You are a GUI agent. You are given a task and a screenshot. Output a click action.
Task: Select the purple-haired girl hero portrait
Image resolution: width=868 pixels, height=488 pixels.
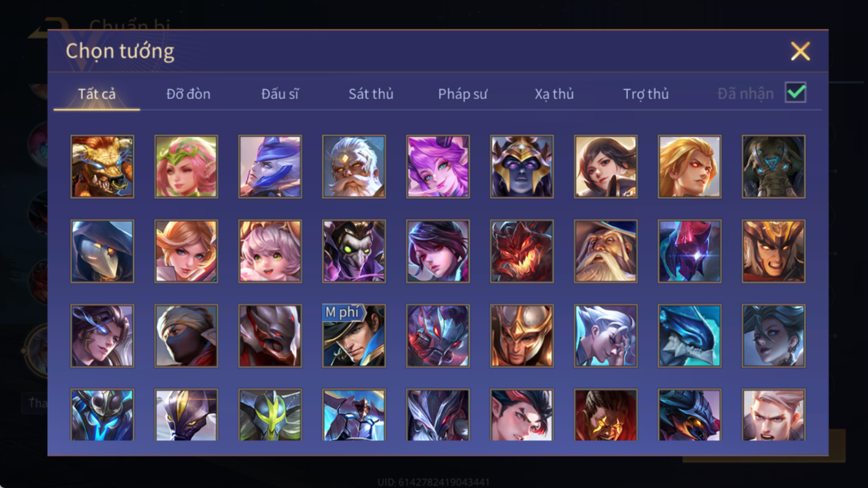438,167
